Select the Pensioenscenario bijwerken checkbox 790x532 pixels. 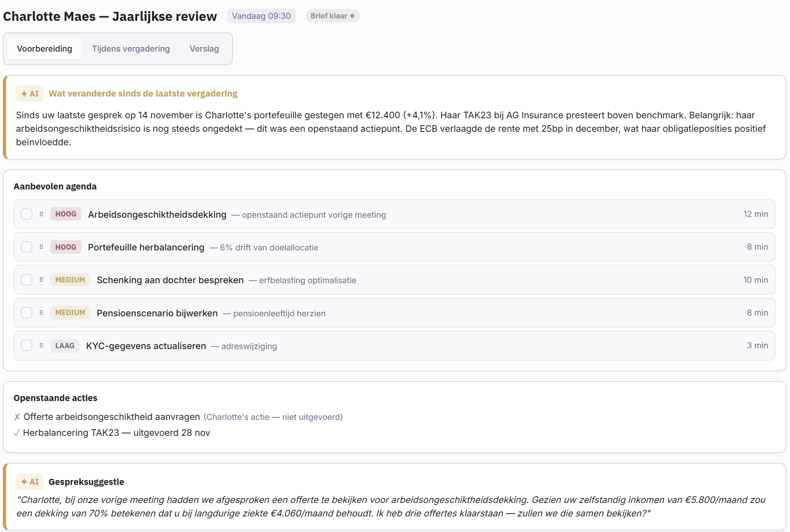pos(27,313)
